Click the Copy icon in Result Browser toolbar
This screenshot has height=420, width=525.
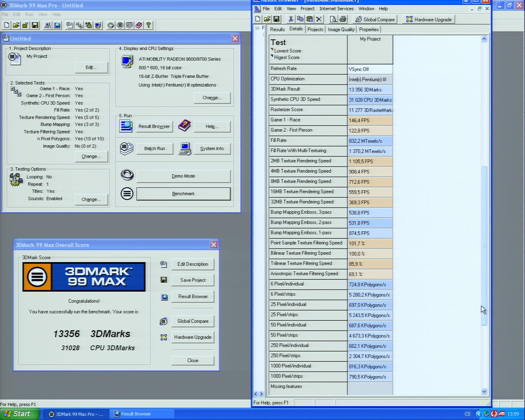(x=300, y=19)
